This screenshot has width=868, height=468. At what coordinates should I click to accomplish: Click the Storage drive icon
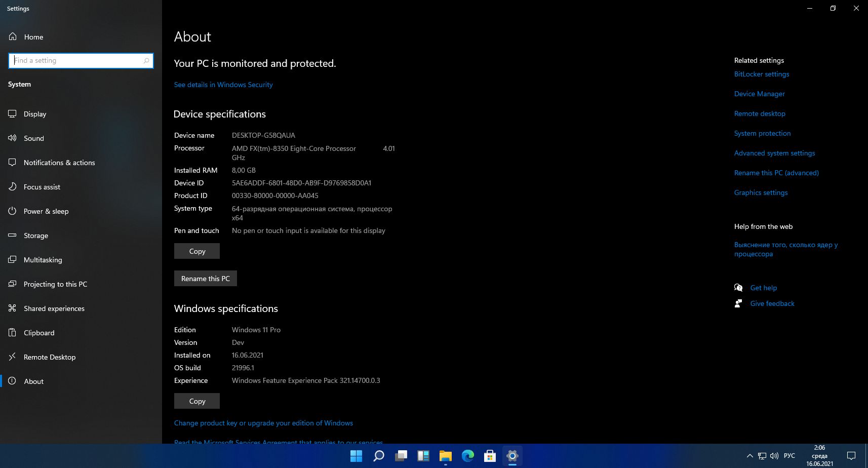[x=12, y=236]
